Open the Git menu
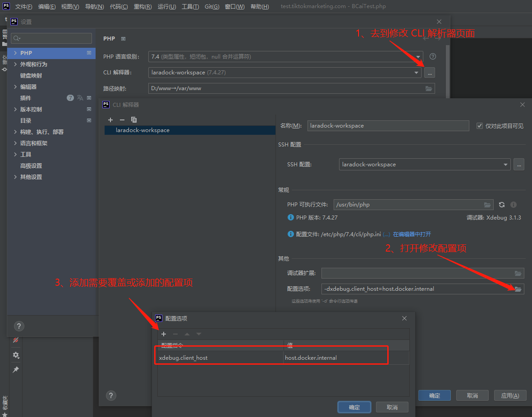The width and height of the screenshot is (532, 417). pyautogui.click(x=212, y=6)
